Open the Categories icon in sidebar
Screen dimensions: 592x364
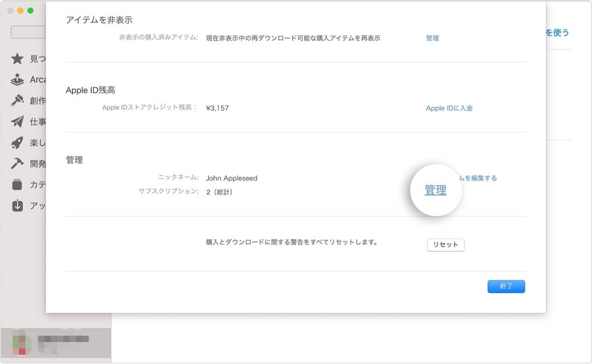click(x=17, y=185)
